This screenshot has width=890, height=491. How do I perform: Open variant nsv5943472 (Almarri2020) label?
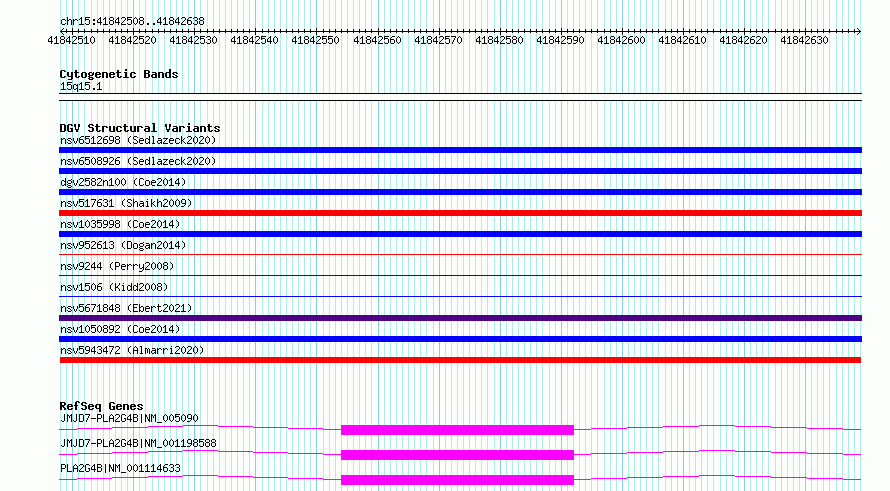pyautogui.click(x=132, y=350)
